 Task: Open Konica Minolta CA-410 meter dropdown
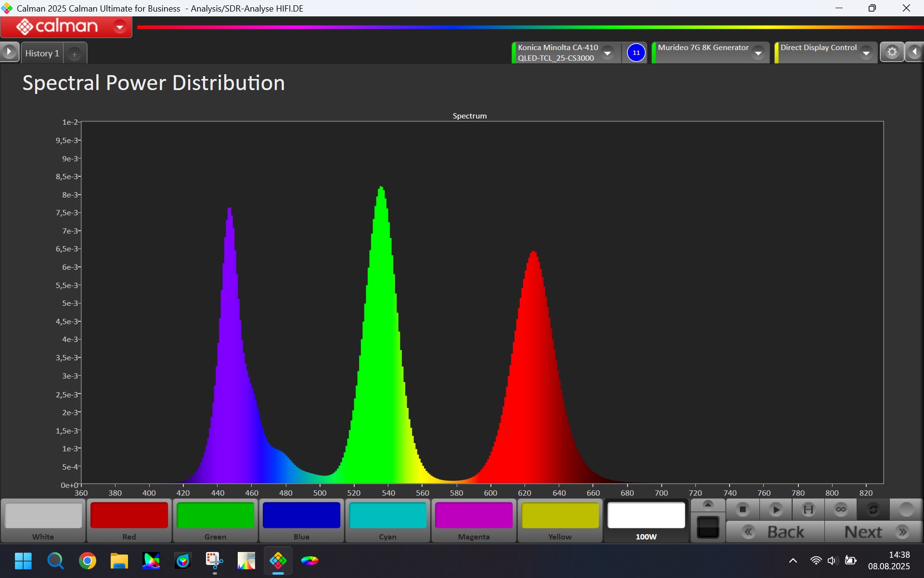click(x=608, y=53)
